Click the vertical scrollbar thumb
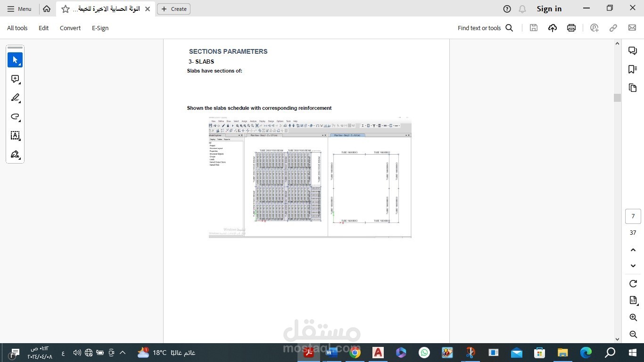The width and height of the screenshot is (644, 362). tap(617, 98)
